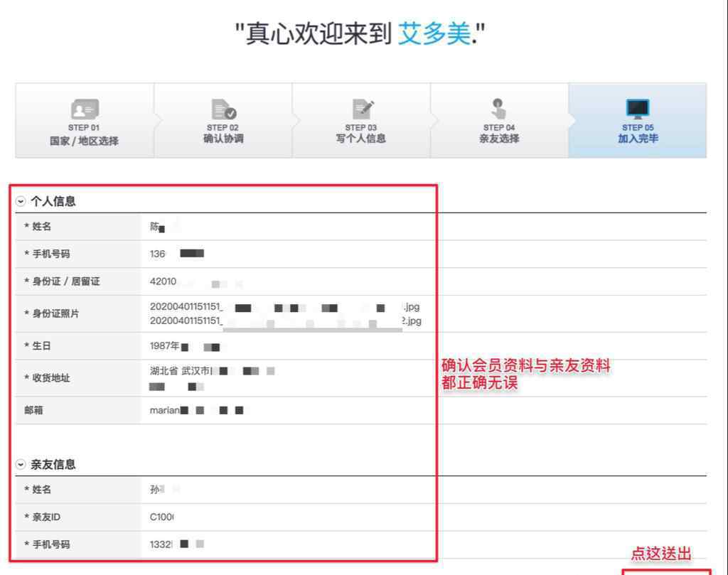Collapse the 个人信息 section
The width and height of the screenshot is (728, 575).
click(21, 201)
